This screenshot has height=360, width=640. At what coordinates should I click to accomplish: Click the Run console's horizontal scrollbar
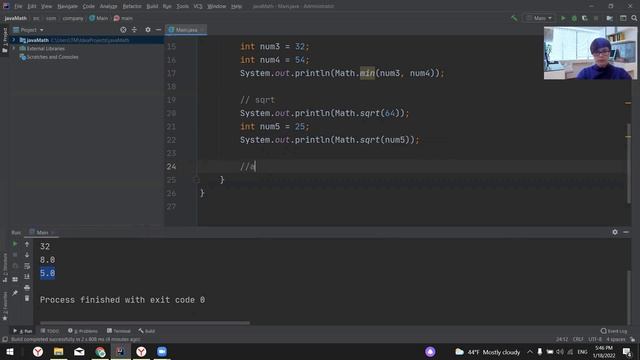point(145,323)
